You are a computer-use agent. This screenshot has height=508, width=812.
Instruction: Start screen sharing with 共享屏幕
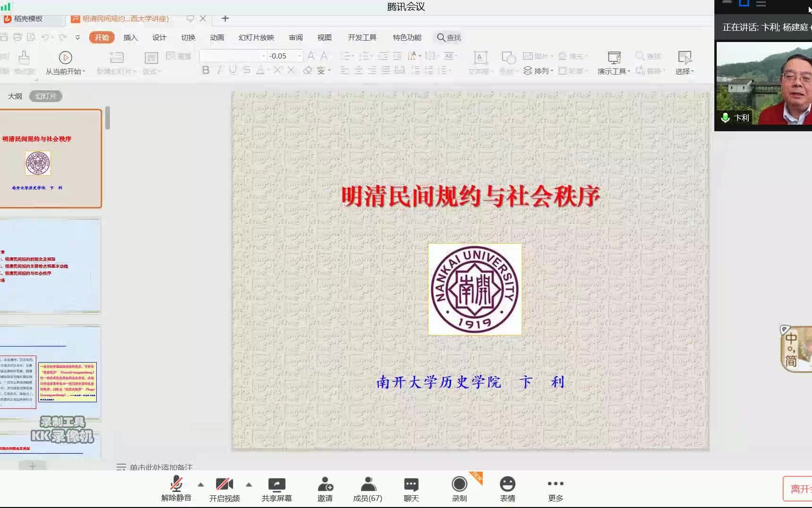(x=277, y=489)
